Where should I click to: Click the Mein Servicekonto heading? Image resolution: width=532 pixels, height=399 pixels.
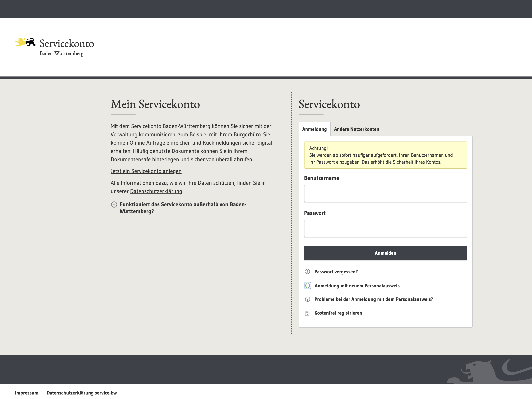155,104
